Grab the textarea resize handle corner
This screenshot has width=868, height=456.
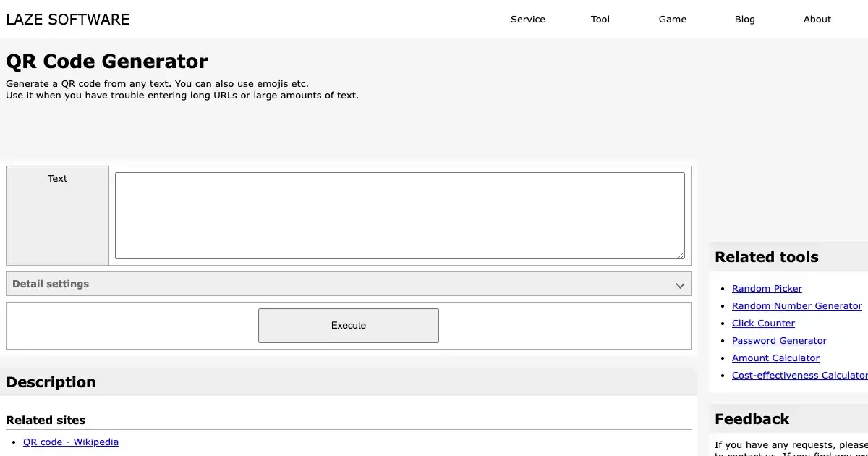click(681, 255)
